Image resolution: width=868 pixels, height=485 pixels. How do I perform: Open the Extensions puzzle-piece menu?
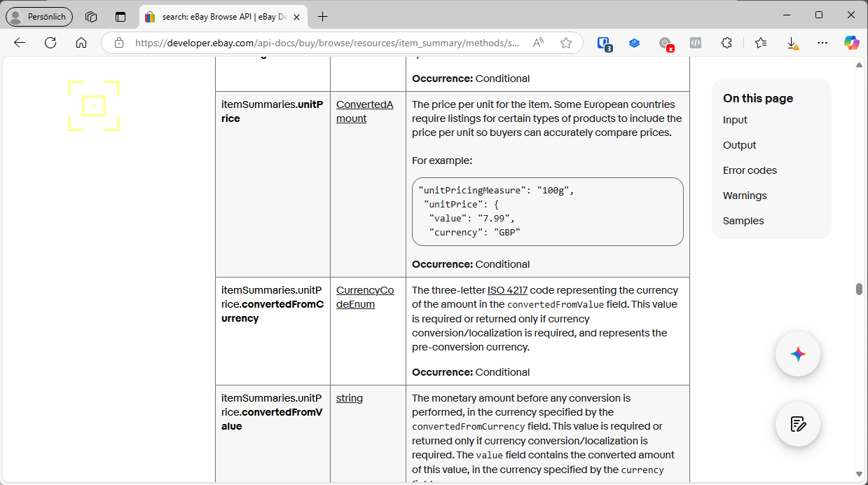tap(726, 43)
